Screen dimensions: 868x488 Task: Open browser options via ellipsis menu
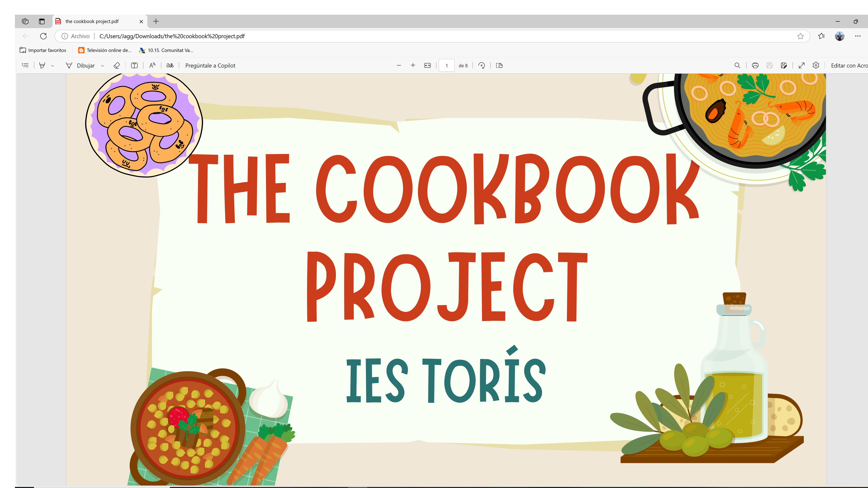click(858, 36)
